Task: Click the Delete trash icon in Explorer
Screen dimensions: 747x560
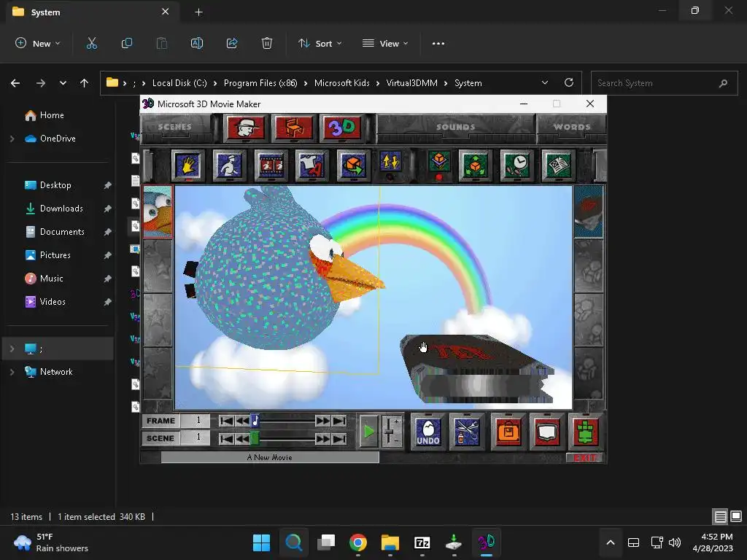Action: (267, 43)
